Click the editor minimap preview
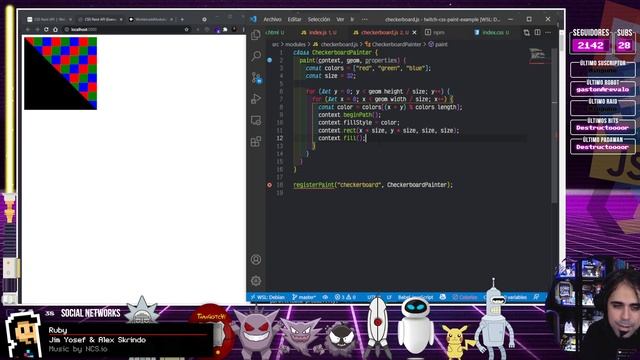 click(x=540, y=56)
